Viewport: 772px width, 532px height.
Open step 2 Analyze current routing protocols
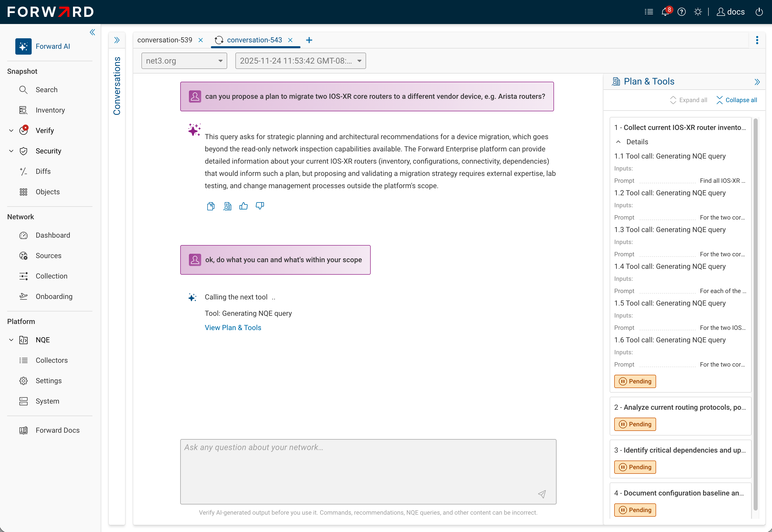coord(680,407)
